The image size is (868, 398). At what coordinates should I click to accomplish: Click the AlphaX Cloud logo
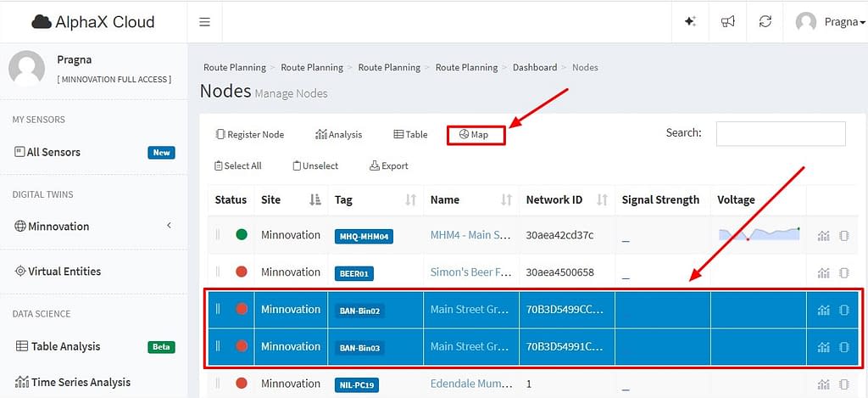pos(93,22)
